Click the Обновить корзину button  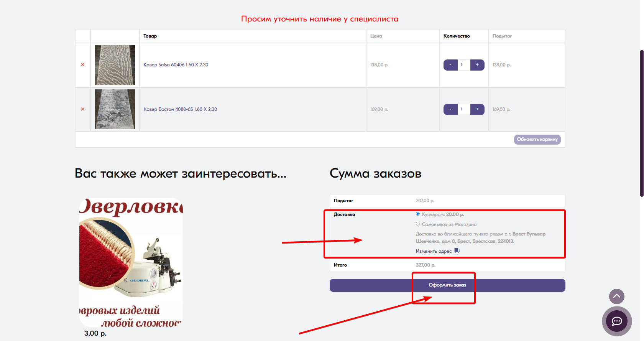[537, 140]
